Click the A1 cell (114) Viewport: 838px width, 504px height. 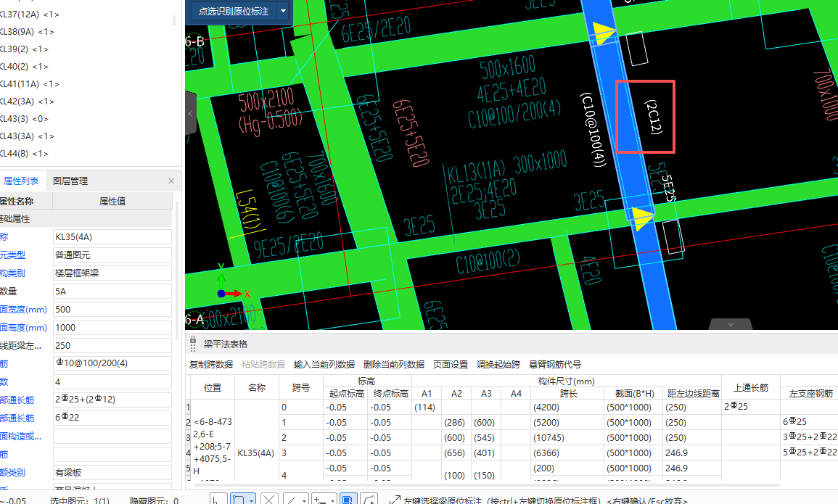[426, 407]
